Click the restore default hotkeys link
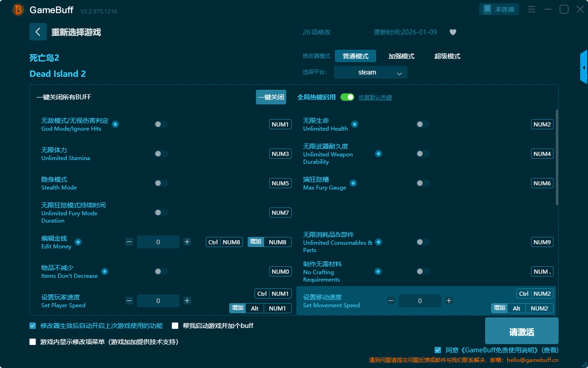 coord(375,98)
